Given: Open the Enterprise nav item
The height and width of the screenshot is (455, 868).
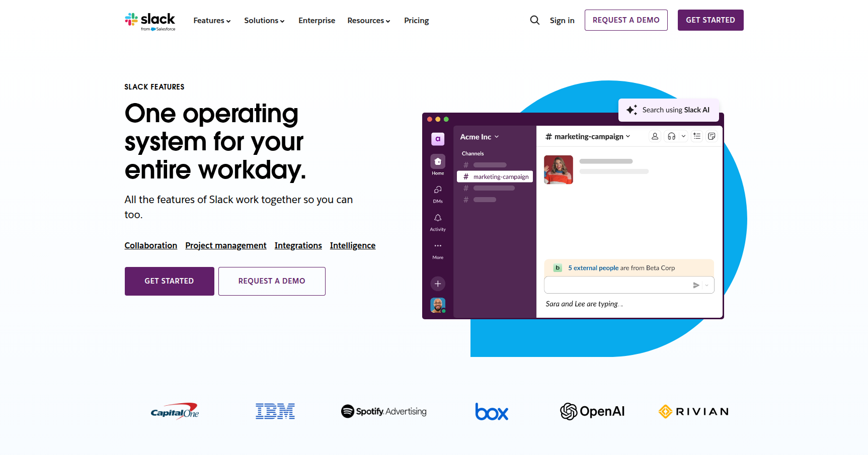Looking at the screenshot, I should [317, 21].
